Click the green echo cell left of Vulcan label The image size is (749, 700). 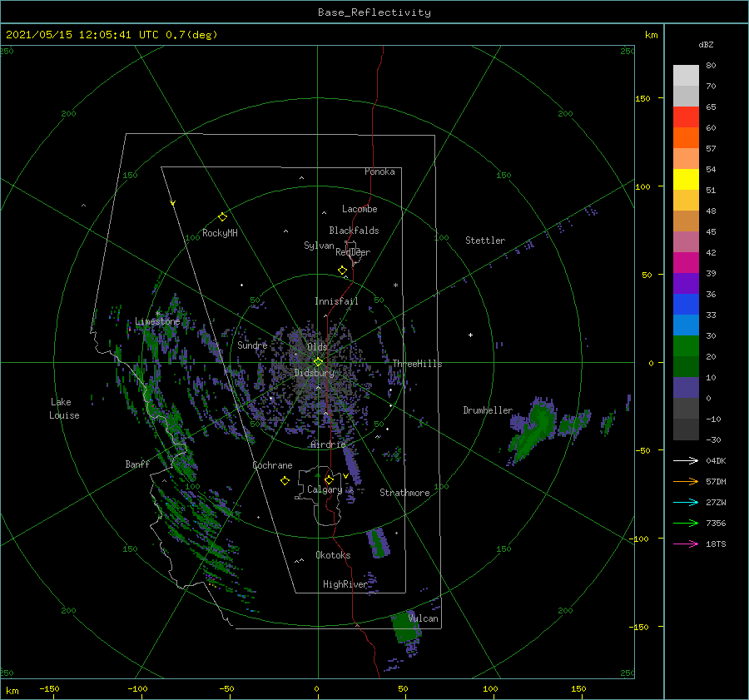click(x=405, y=627)
